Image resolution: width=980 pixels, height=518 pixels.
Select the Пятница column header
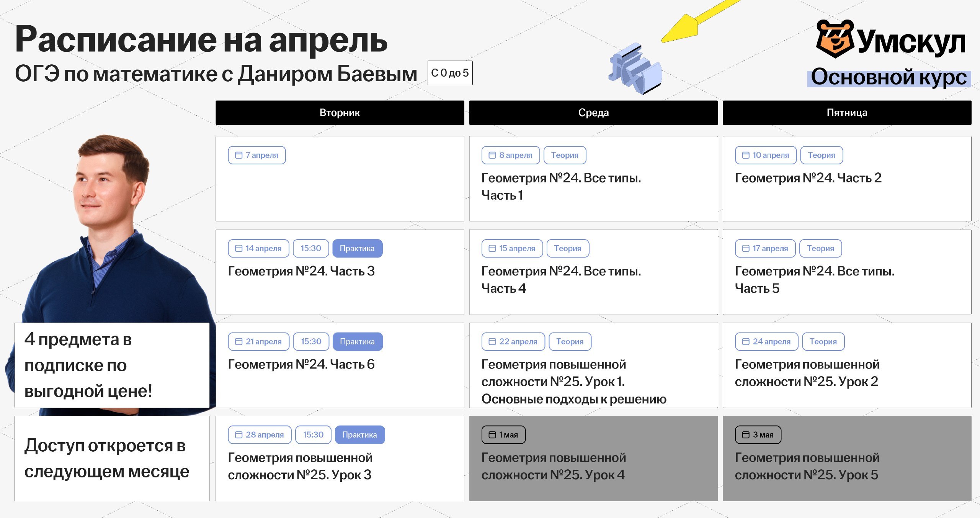pyautogui.click(x=847, y=113)
